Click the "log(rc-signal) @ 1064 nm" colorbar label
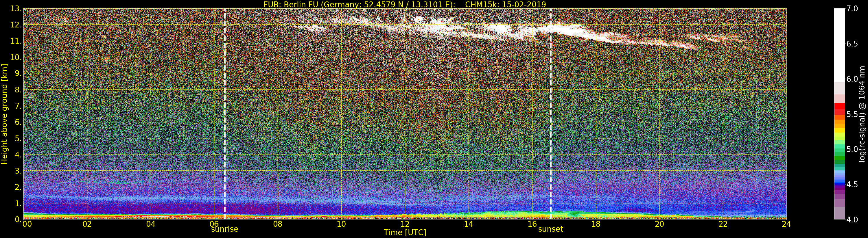Image resolution: width=868 pixels, height=238 pixels. 862,114
